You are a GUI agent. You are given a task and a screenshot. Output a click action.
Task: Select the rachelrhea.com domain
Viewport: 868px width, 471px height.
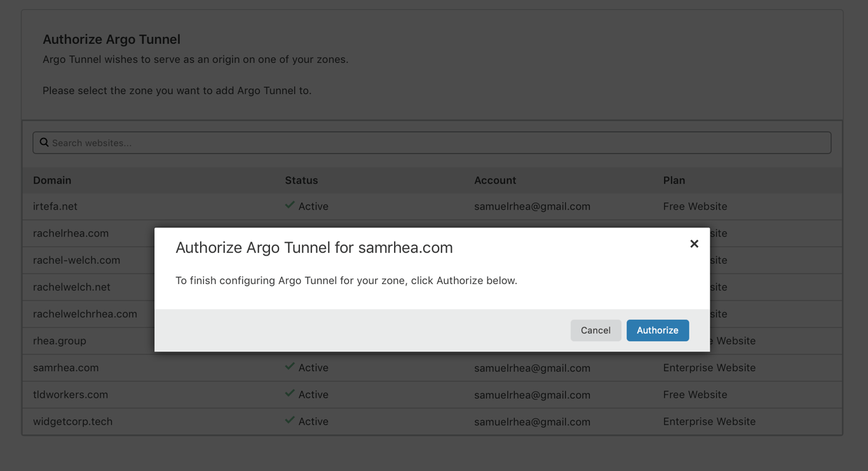point(71,233)
